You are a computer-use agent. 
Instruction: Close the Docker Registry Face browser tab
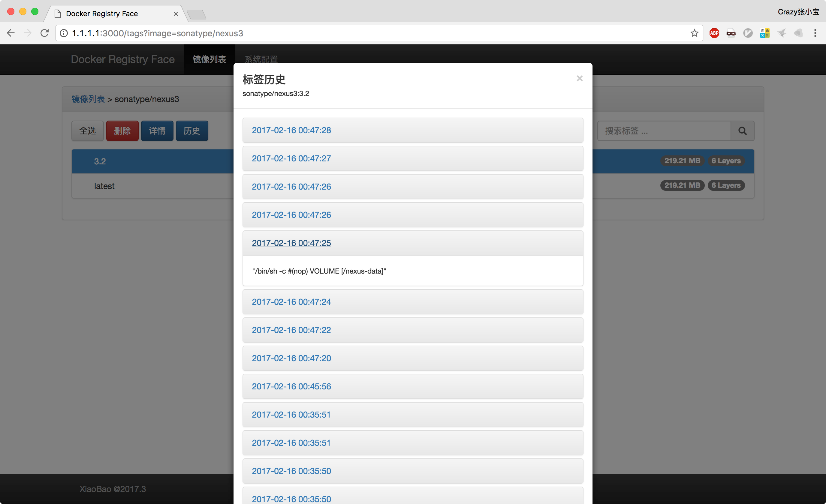[176, 14]
